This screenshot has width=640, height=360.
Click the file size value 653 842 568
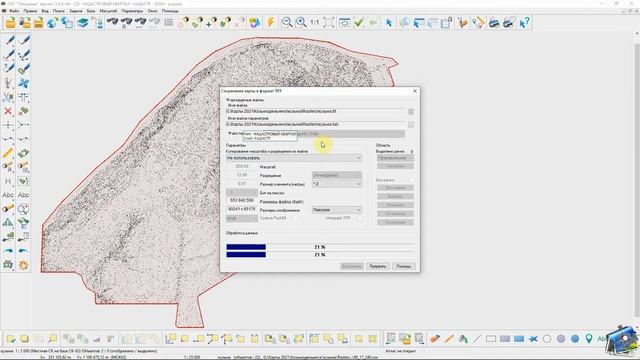[x=242, y=200]
